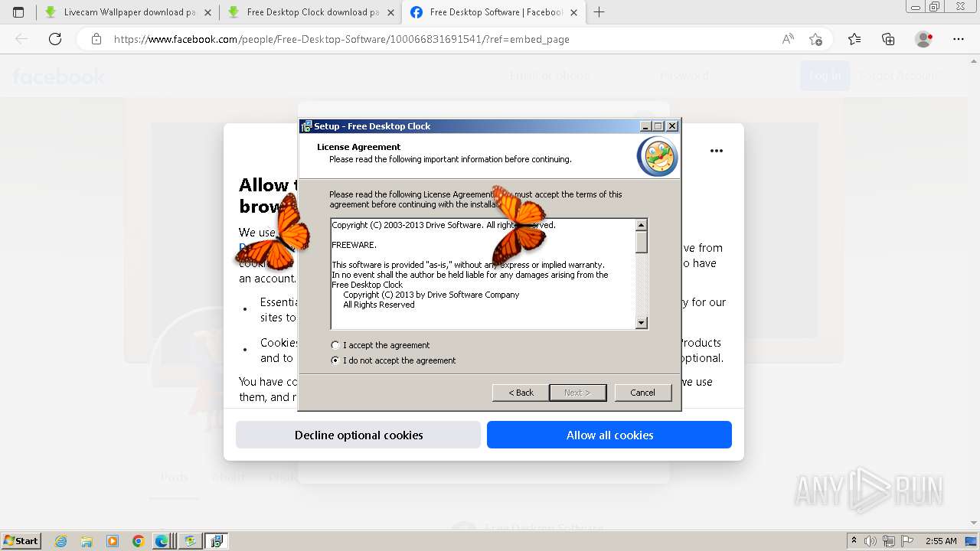Screen dimensions: 980x551
Task: Click Cancel in the Setup wizard
Action: 642,393
